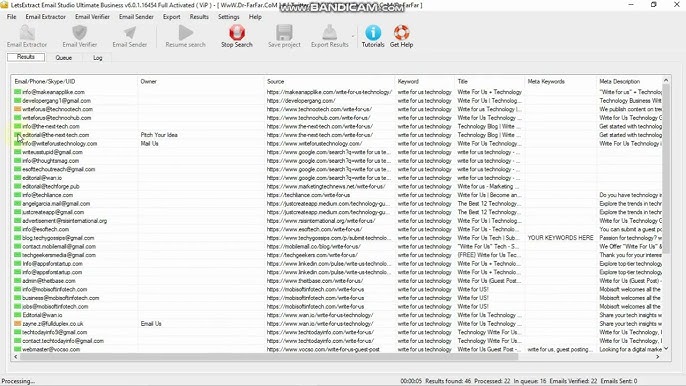Screen dimensions: 686x386
Task: Select the editorial@techforge.pub email
Action: pyautogui.click(x=51, y=186)
